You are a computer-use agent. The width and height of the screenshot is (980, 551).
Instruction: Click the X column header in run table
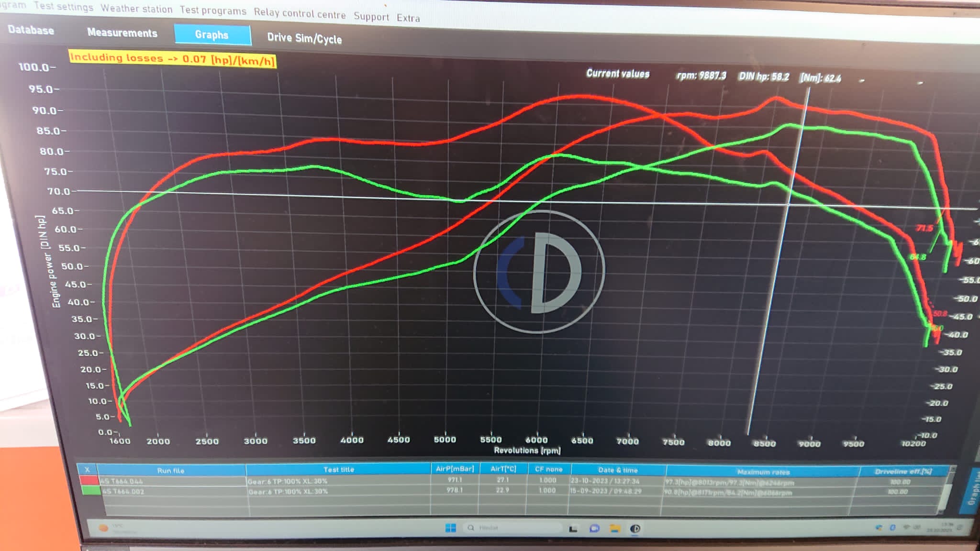click(x=87, y=470)
